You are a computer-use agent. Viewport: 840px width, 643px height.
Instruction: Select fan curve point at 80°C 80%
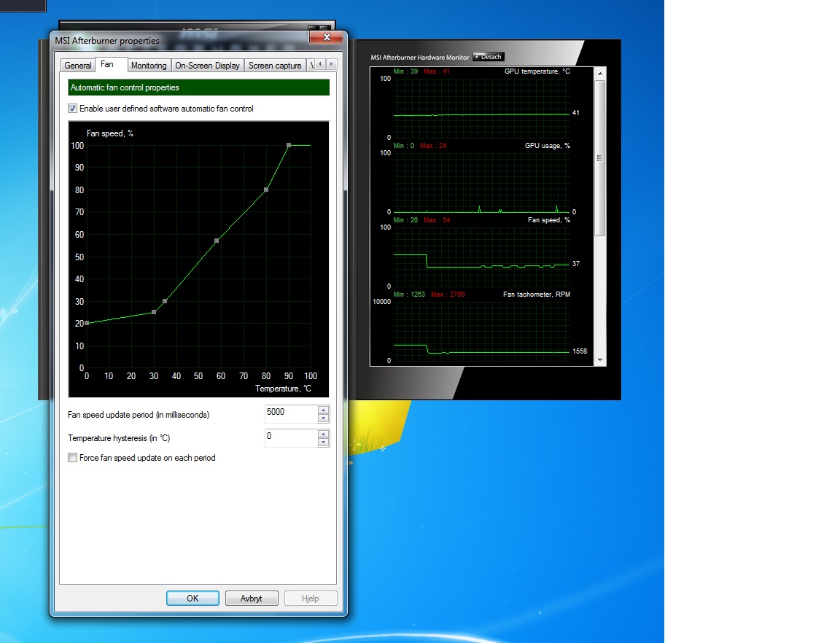click(266, 190)
